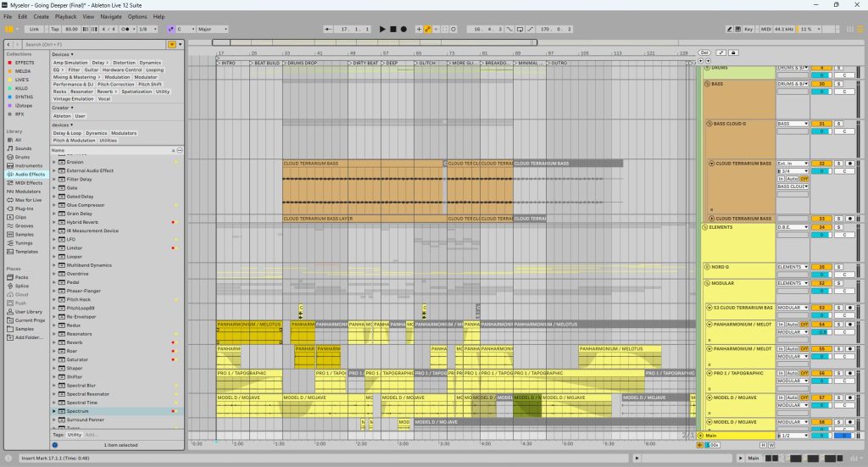Image resolution: width=868 pixels, height=467 pixels.
Task: Expand the Saturator device entry
Action: pos(54,359)
